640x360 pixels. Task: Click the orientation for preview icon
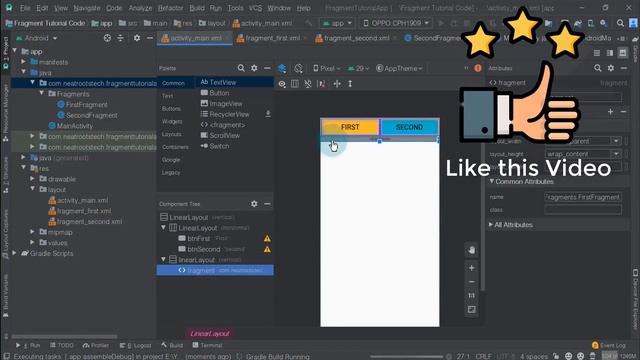pyautogui.click(x=299, y=68)
